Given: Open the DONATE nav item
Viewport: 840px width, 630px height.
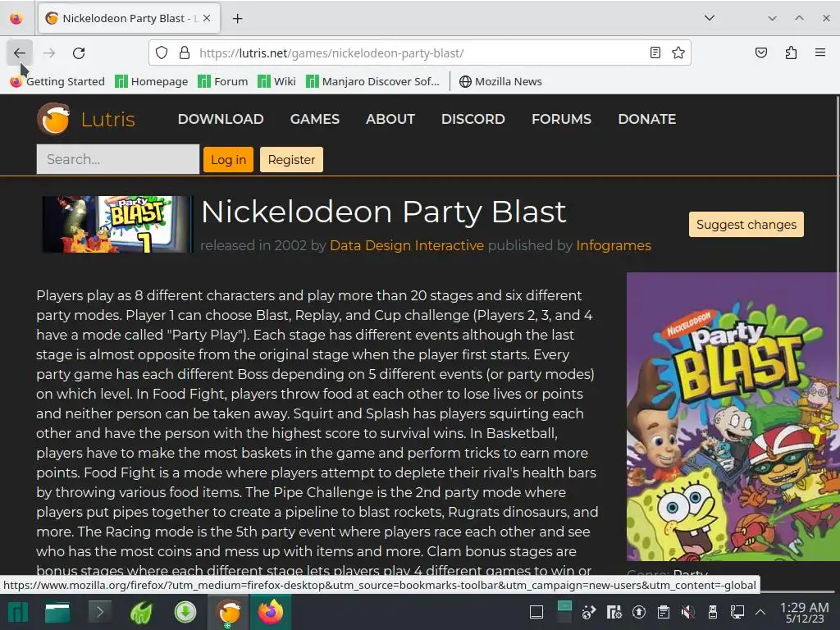Looking at the screenshot, I should click(647, 119).
